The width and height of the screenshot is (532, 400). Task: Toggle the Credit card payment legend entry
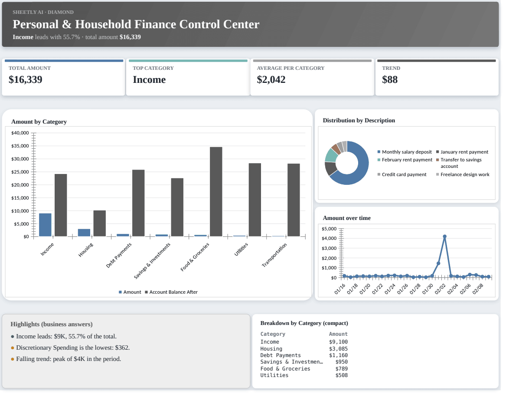point(402,174)
